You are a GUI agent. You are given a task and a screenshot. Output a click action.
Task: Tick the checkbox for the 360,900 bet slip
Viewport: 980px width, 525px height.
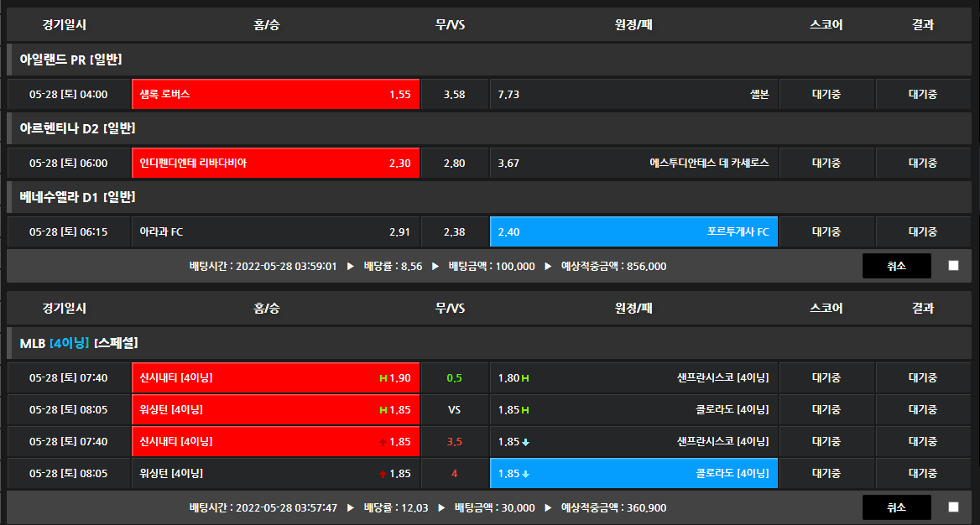953,507
